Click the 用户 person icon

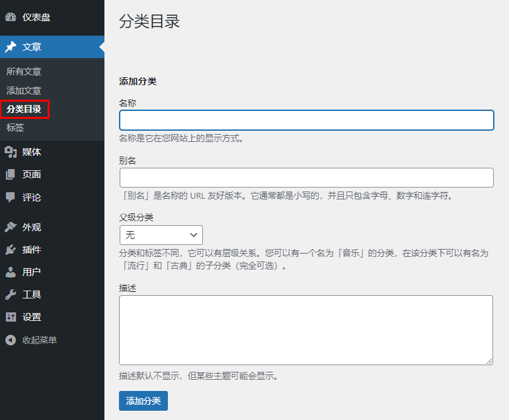(11, 272)
